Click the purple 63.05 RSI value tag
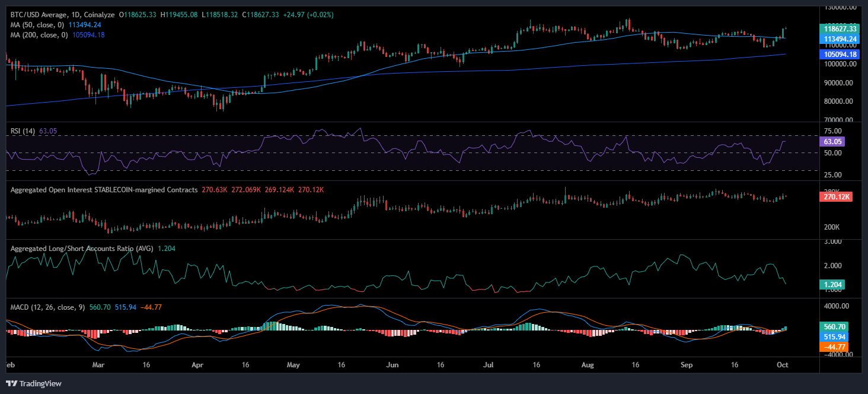The height and width of the screenshot is (394, 868). 832,142
